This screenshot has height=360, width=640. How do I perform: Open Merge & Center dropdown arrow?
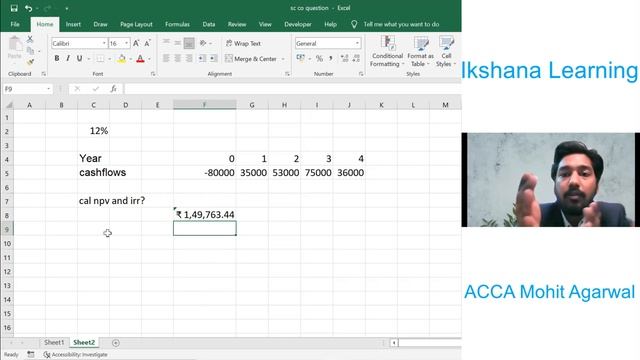tap(283, 59)
